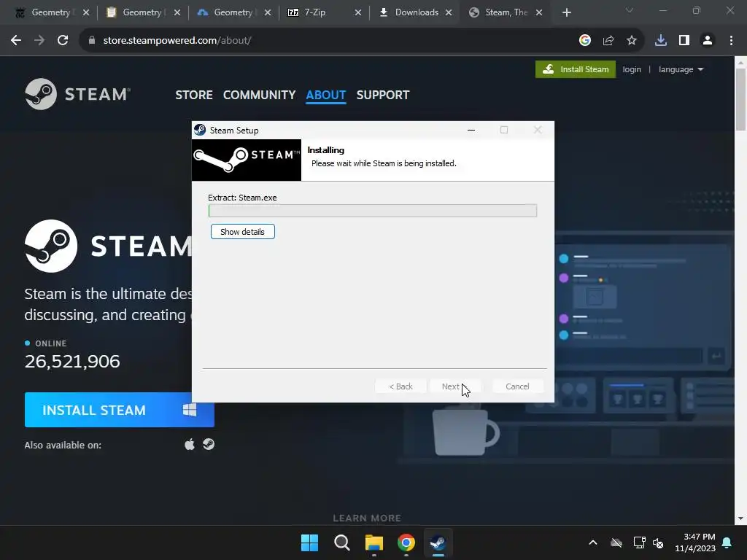
Task: Click the large Steam circular logo
Action: 51,246
